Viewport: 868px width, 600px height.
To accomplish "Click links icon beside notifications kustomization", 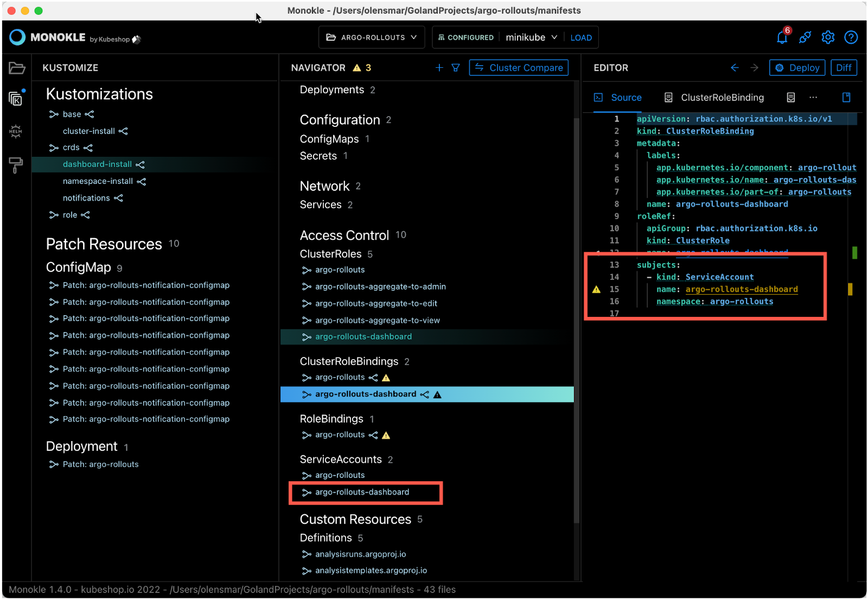I will [119, 198].
